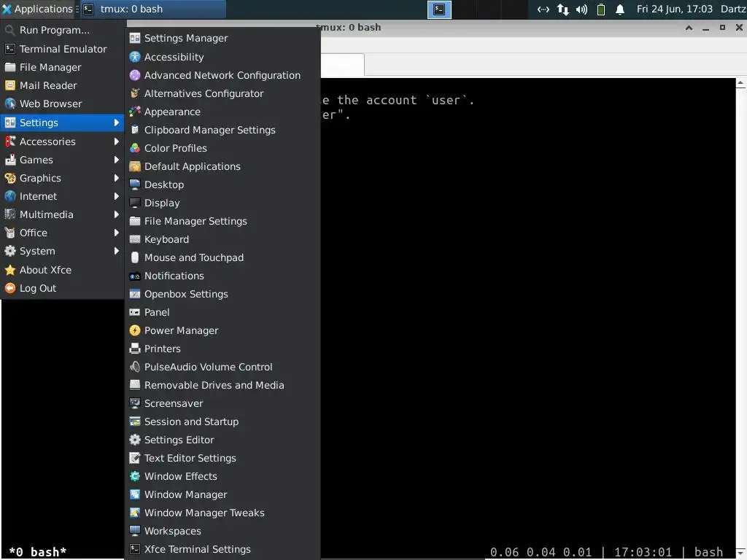Click the Keyboard icon in Settings list

[x=135, y=239]
